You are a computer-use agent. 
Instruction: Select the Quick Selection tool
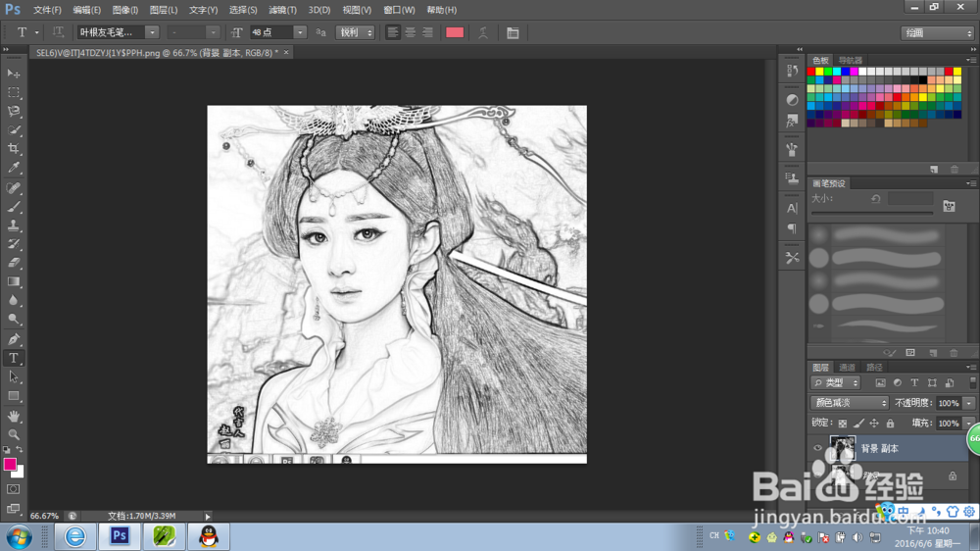click(13, 130)
